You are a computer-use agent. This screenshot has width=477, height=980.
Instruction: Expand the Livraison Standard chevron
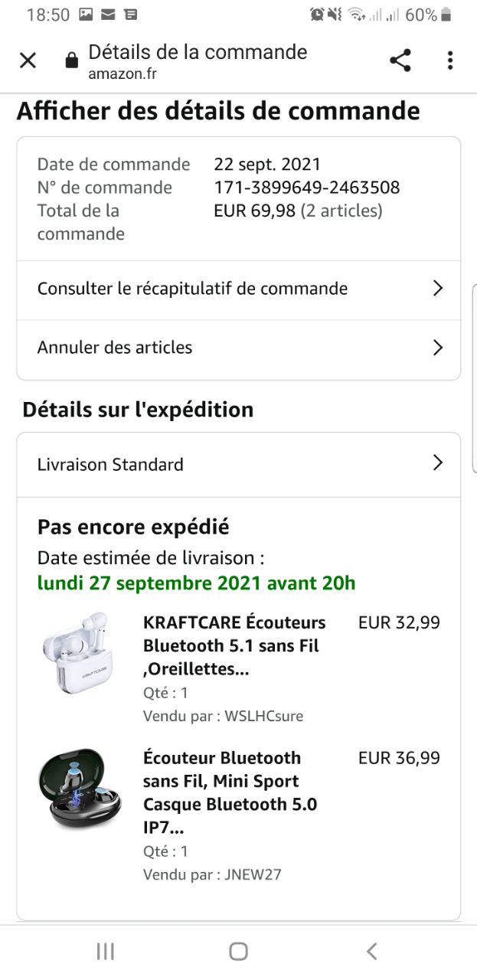pos(438,463)
